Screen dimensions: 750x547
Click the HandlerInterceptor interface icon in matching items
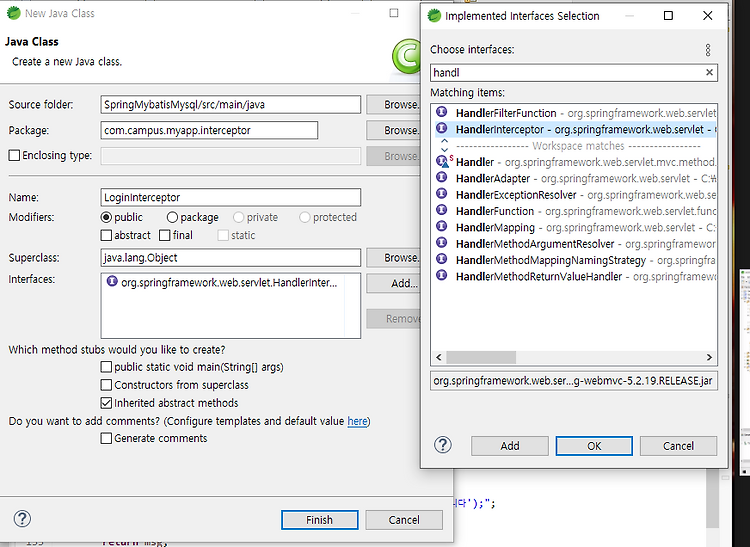pos(441,128)
